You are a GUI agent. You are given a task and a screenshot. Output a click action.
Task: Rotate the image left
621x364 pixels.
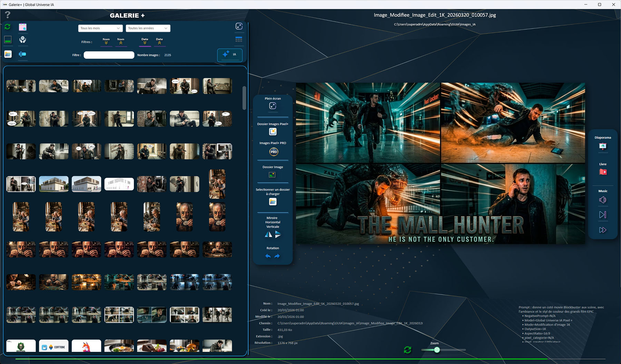(x=268, y=256)
